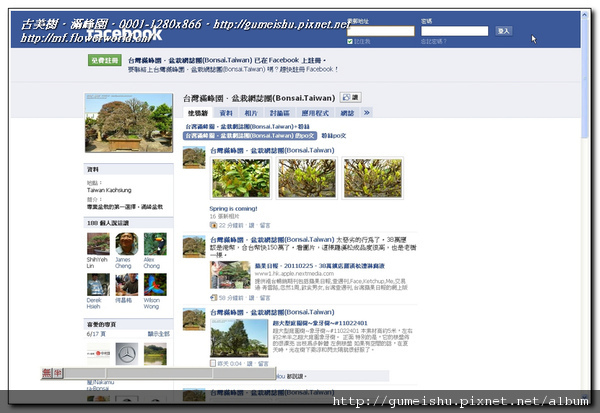
Task: Click the 讚 Like button beside page title
Action: [x=351, y=98]
